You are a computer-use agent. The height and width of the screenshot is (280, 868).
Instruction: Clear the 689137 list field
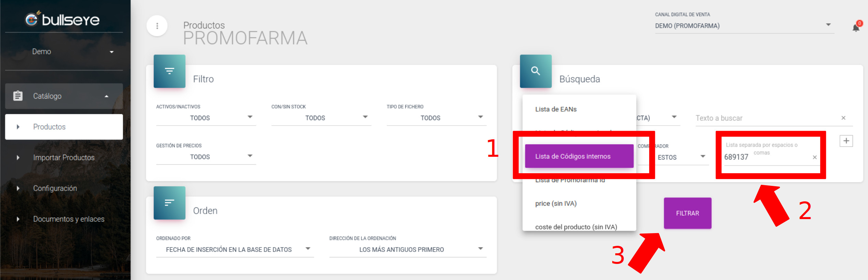tap(815, 157)
